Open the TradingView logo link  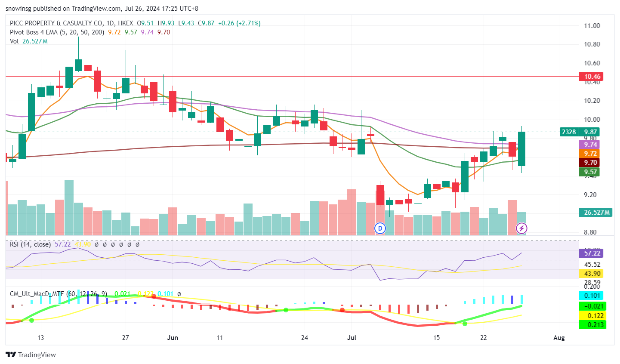coord(31,355)
